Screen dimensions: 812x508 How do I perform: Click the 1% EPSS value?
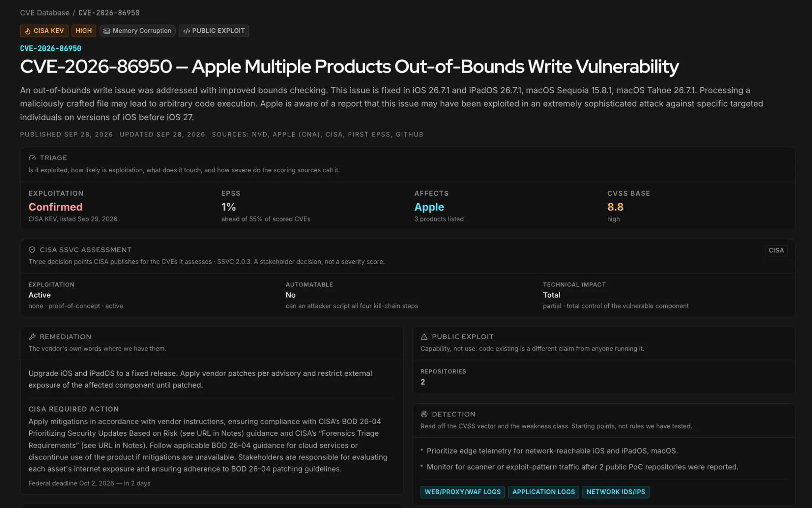point(228,207)
